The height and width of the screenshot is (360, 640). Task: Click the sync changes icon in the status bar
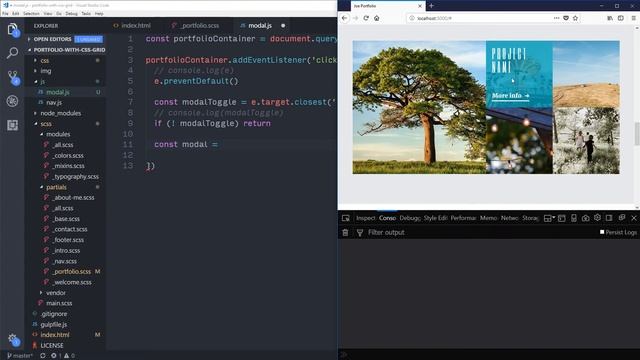(42, 356)
